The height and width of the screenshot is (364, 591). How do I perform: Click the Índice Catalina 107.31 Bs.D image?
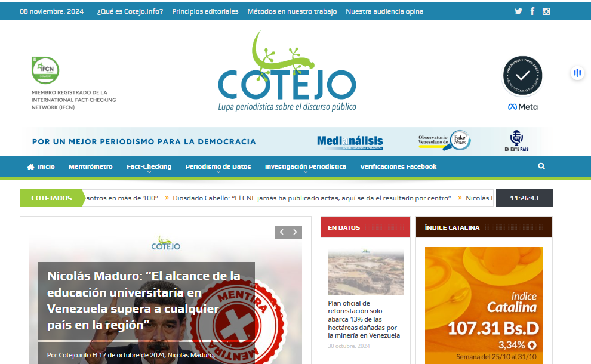(x=484, y=306)
